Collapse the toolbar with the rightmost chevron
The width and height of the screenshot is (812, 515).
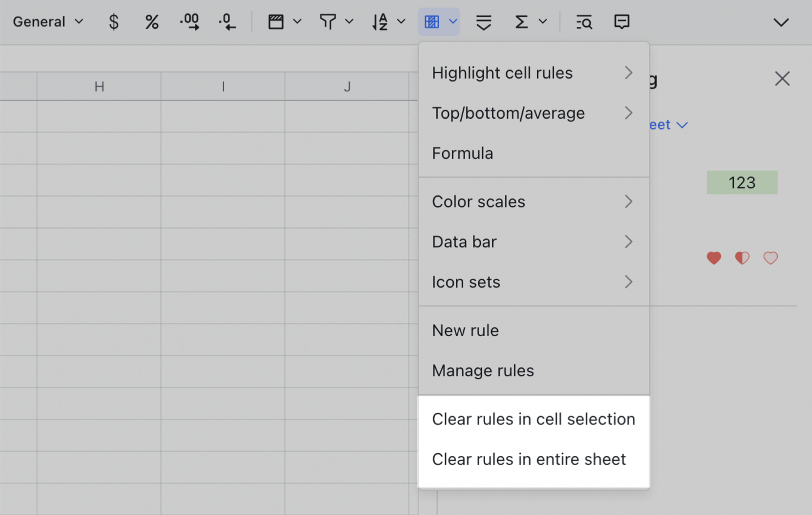pos(781,21)
